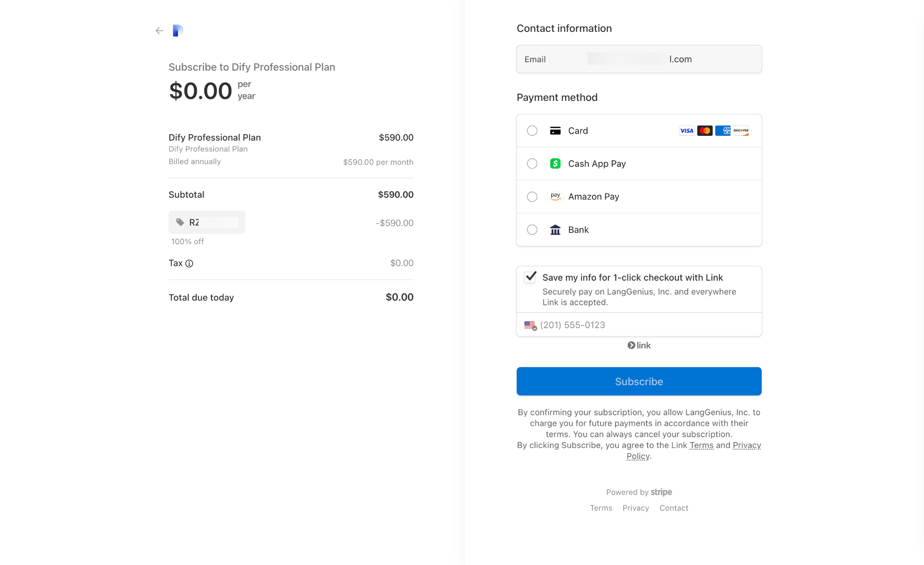Click the '100% off' discount text
Screen dimensions: 924x565
pos(187,242)
